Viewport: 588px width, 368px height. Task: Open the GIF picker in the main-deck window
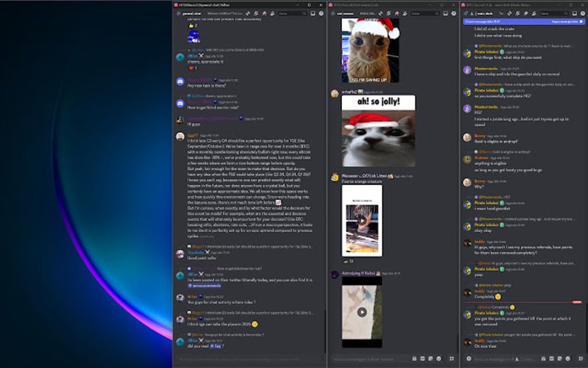click(423, 359)
